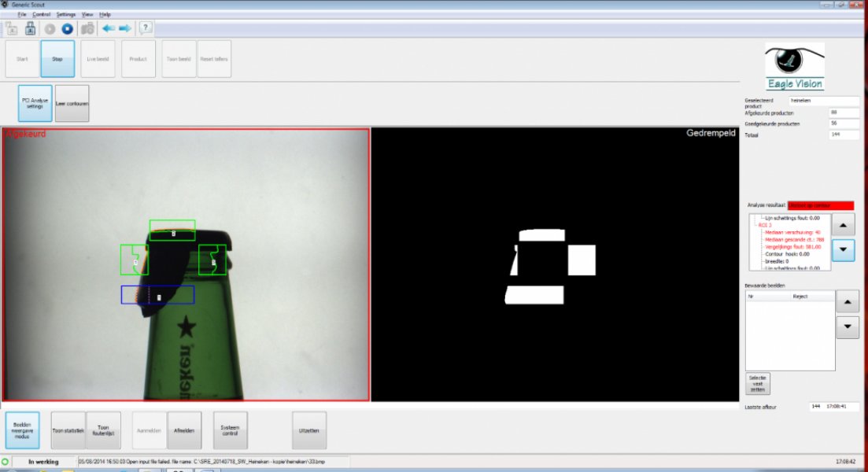Toggle the PCI Analyse settings button
This screenshot has width=868, height=472.
[35, 103]
